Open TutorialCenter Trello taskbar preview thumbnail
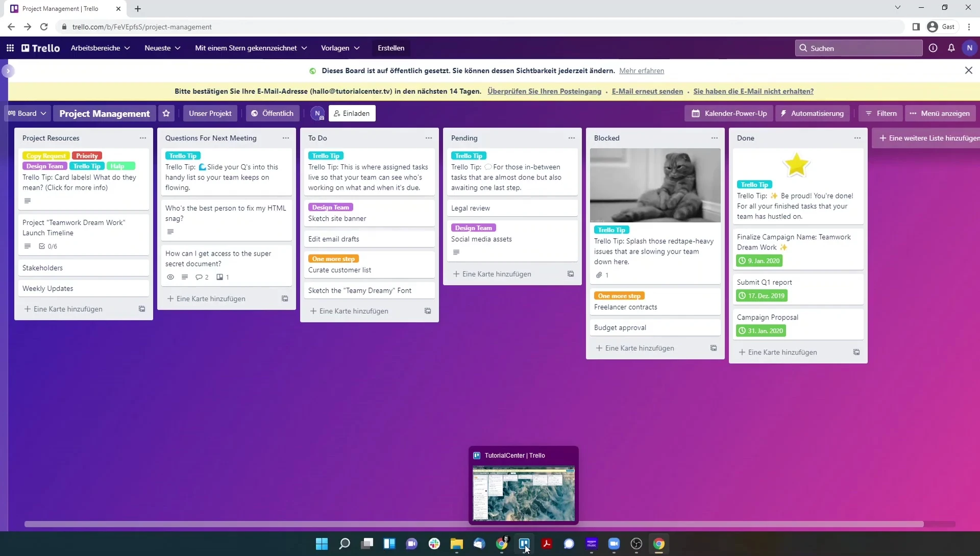Viewport: 980px width, 556px height. click(524, 493)
